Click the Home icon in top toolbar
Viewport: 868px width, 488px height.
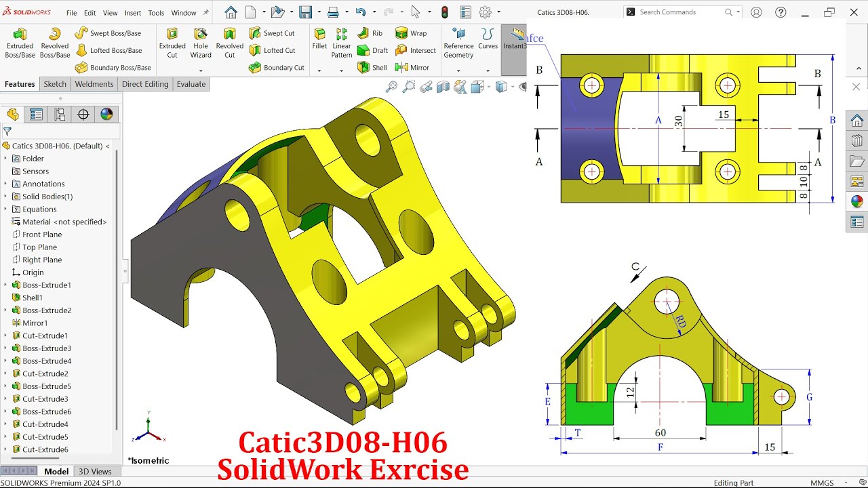(x=231, y=12)
